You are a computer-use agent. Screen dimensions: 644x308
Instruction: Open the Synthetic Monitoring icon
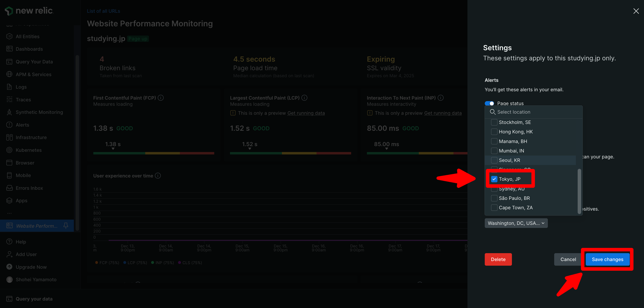click(9, 112)
